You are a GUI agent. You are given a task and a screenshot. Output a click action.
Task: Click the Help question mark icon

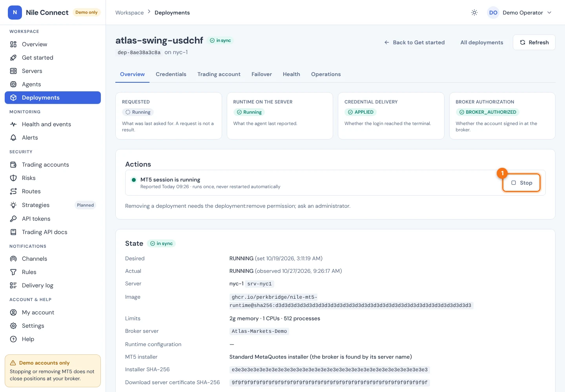click(x=13, y=339)
